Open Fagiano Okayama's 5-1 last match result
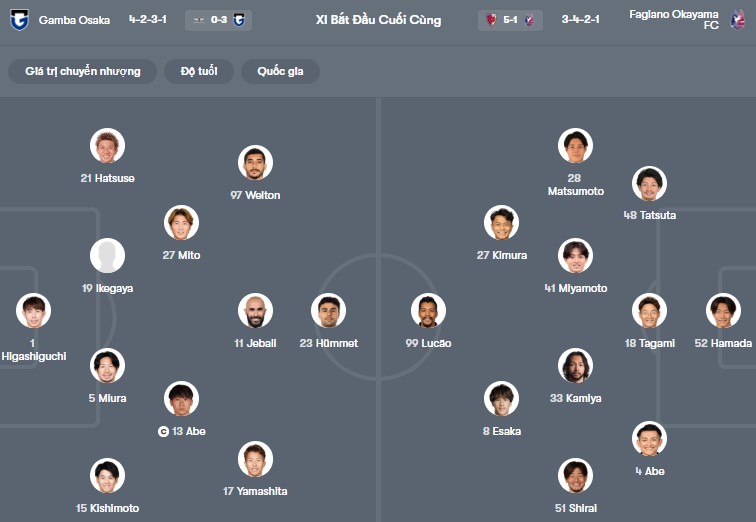Viewport: 756px width, 522px height. tap(510, 20)
